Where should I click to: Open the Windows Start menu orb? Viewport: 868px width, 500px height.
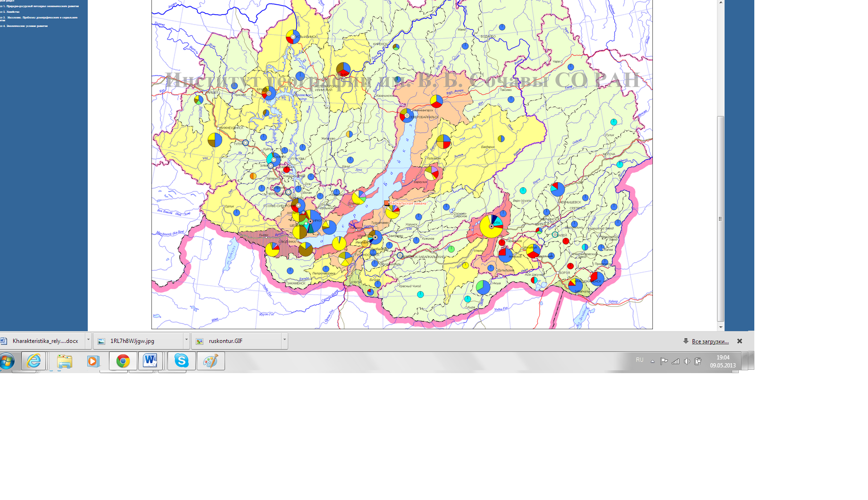pyautogui.click(x=7, y=361)
